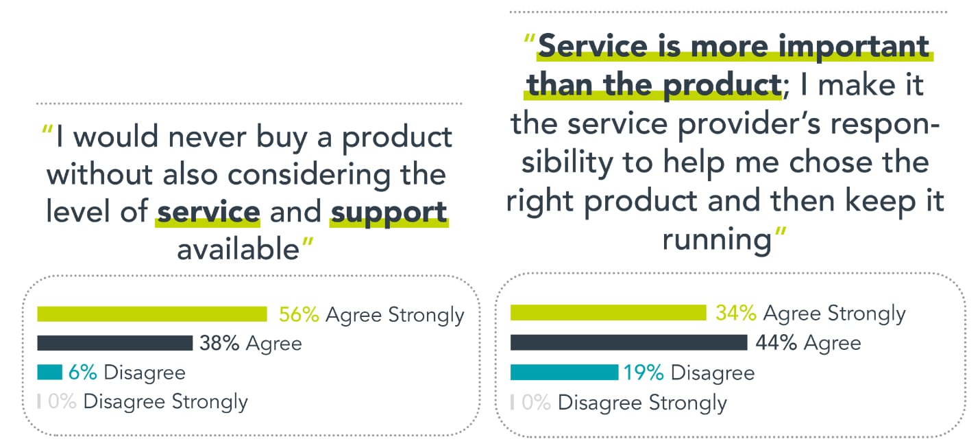Click the word "running" ending the right quote

(717, 240)
